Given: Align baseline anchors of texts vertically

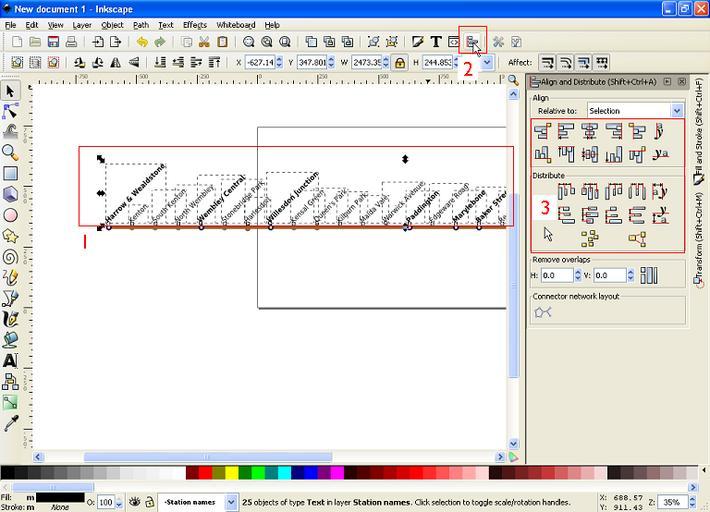Looking at the screenshot, I should pos(660,131).
